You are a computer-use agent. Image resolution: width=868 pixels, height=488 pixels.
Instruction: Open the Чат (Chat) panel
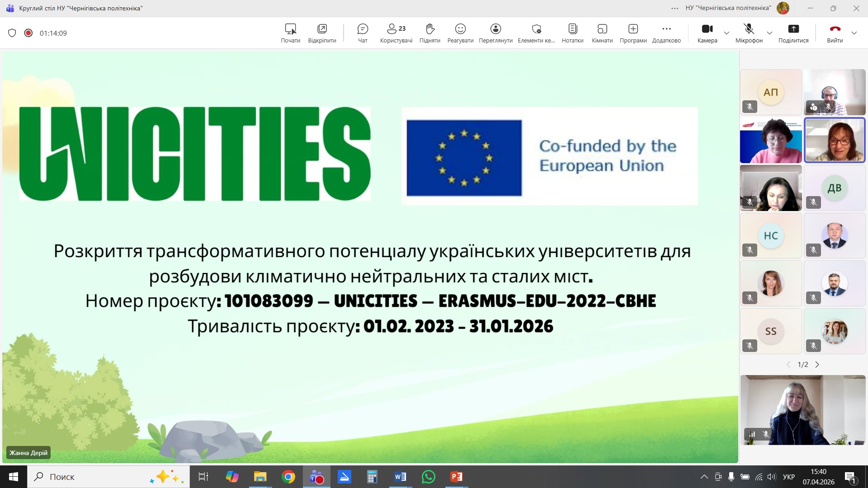tap(363, 33)
